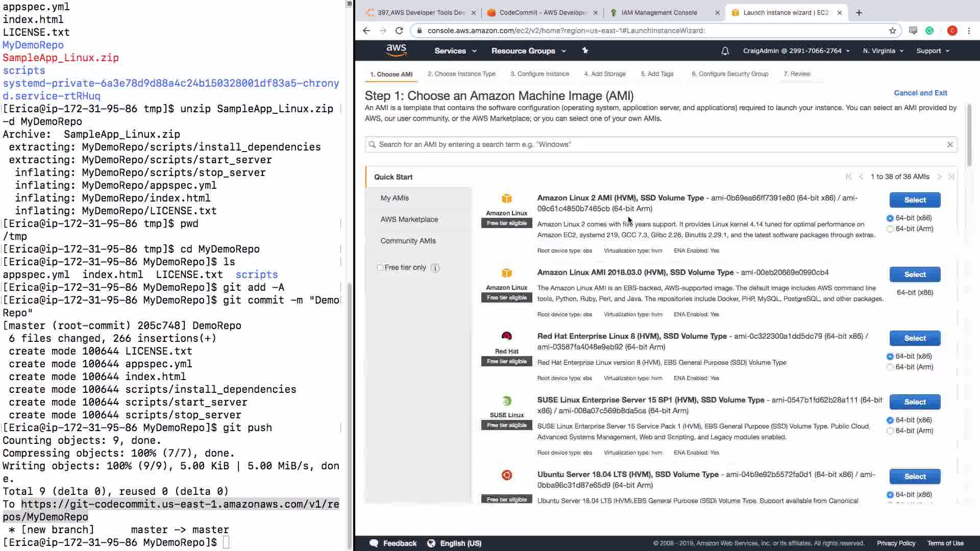Bookmark page with the star icon
This screenshot has width=980, height=551.
892,31
